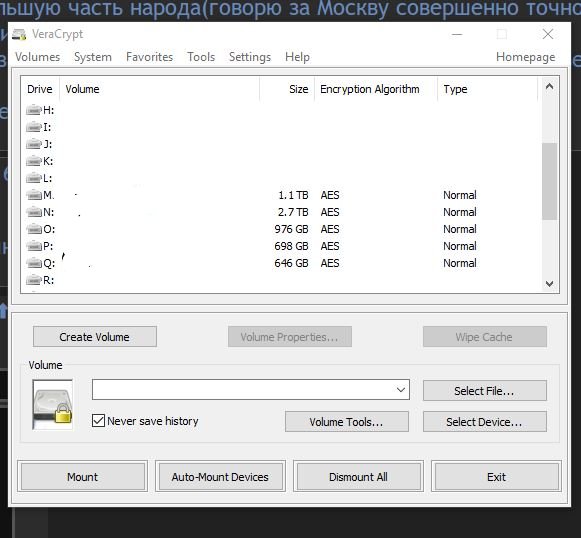Screen dimensions: 581x538
Task: Click AES in the M: row
Action: point(330,195)
